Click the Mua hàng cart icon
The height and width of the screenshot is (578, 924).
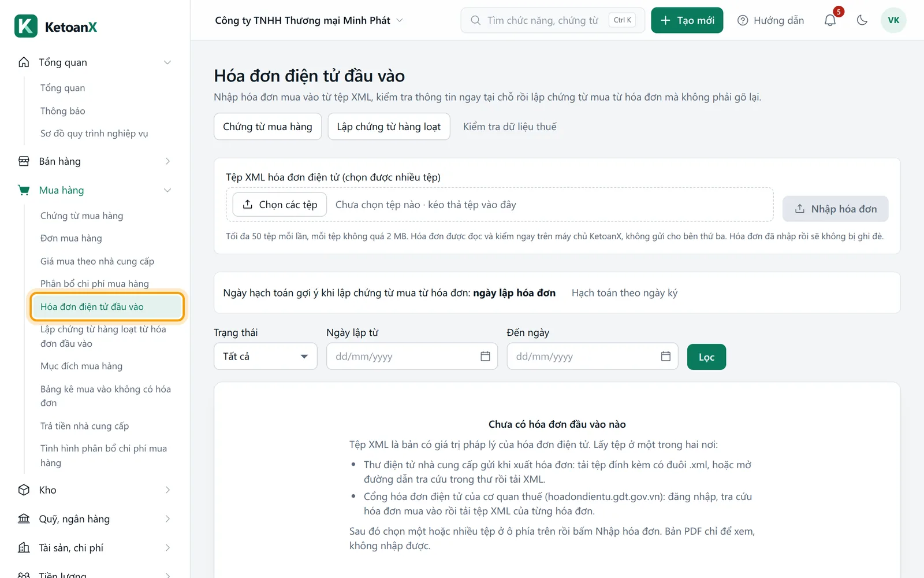pos(24,190)
